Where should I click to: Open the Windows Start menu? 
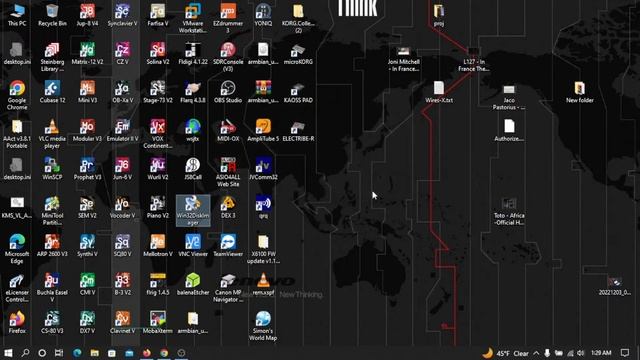pyautogui.click(x=8, y=353)
